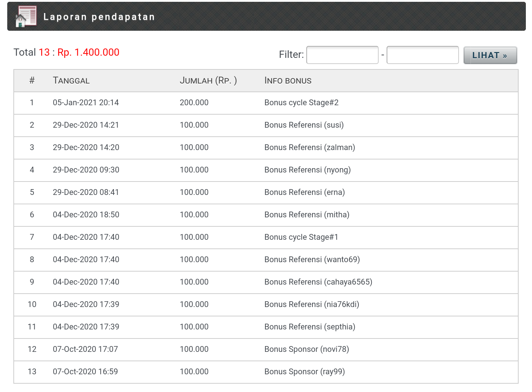Click row number 13
This screenshot has height=392, width=532.
click(32, 372)
